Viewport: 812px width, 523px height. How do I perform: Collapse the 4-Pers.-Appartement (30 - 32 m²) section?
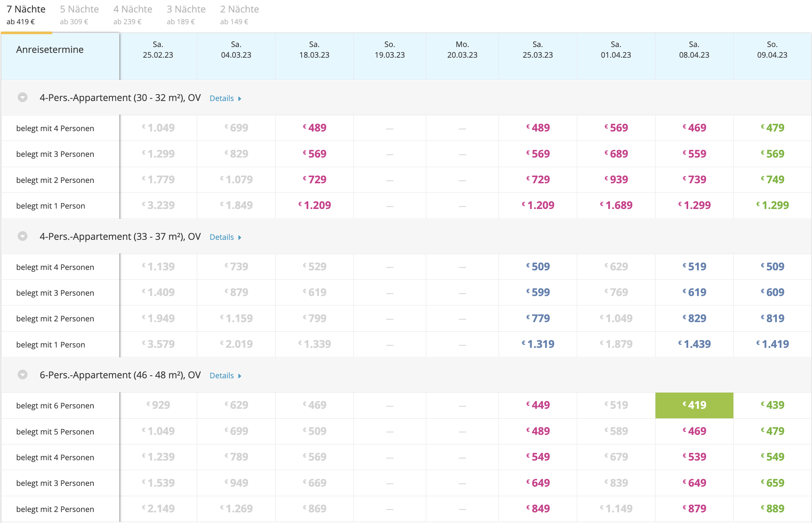coord(23,98)
